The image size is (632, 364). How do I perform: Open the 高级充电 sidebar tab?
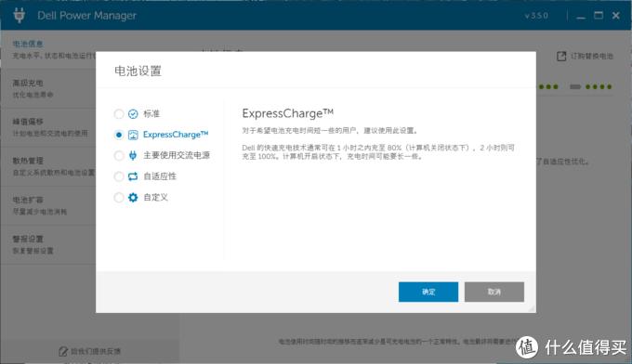[x=48, y=88]
